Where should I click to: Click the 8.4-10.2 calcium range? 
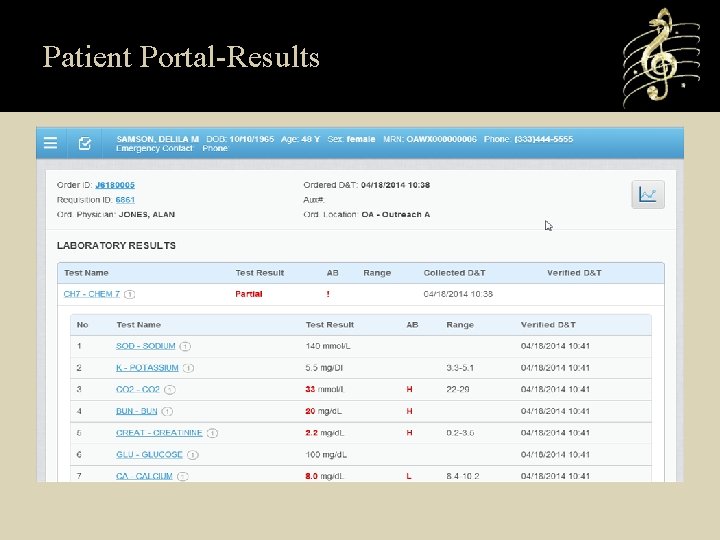click(x=462, y=476)
